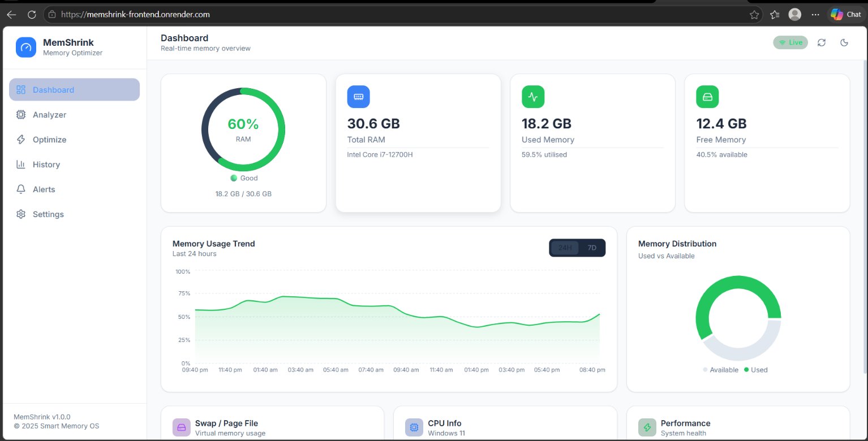The width and height of the screenshot is (868, 441).
Task: Go back with the browser back arrow
Action: point(11,15)
